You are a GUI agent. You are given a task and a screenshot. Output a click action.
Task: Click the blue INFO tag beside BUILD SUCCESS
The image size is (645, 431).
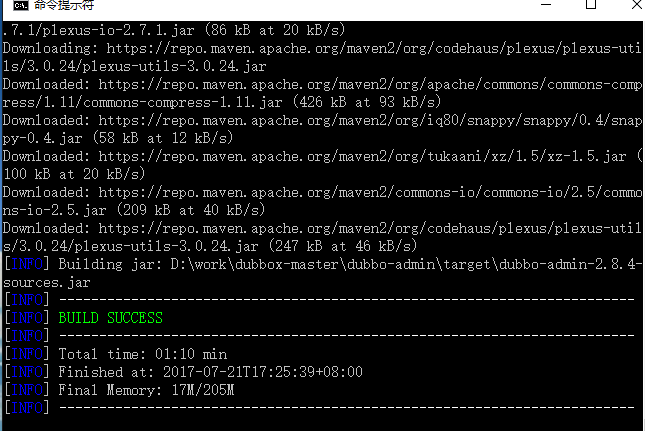click(x=27, y=318)
